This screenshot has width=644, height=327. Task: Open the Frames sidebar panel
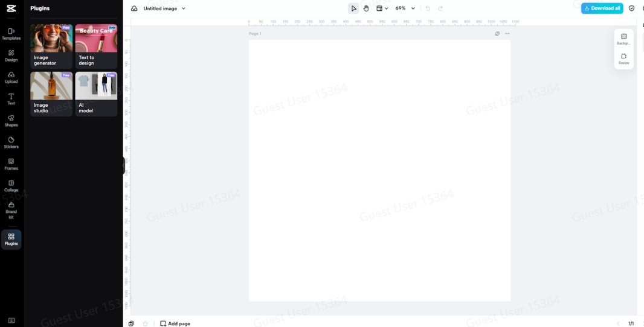pos(11,165)
